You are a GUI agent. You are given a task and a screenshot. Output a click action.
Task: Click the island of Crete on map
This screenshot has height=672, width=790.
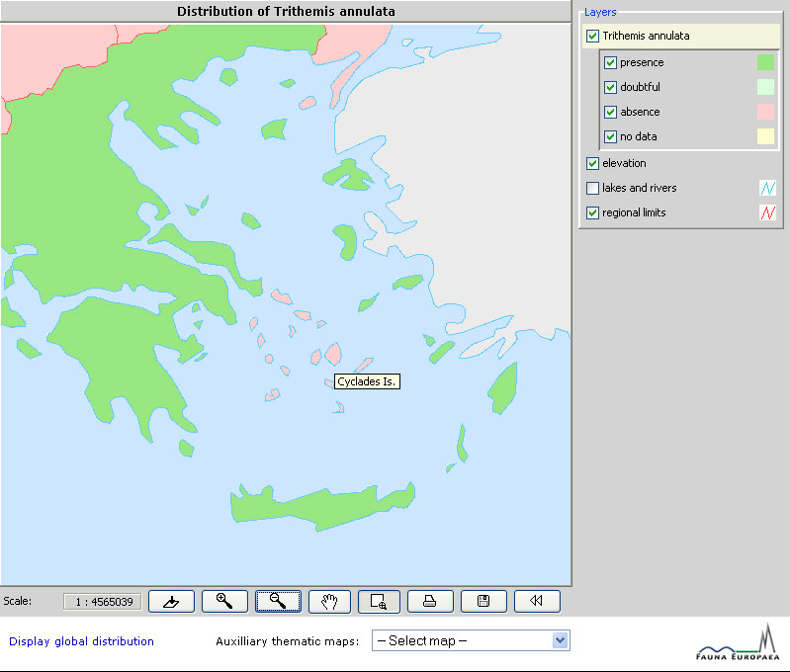point(322,506)
